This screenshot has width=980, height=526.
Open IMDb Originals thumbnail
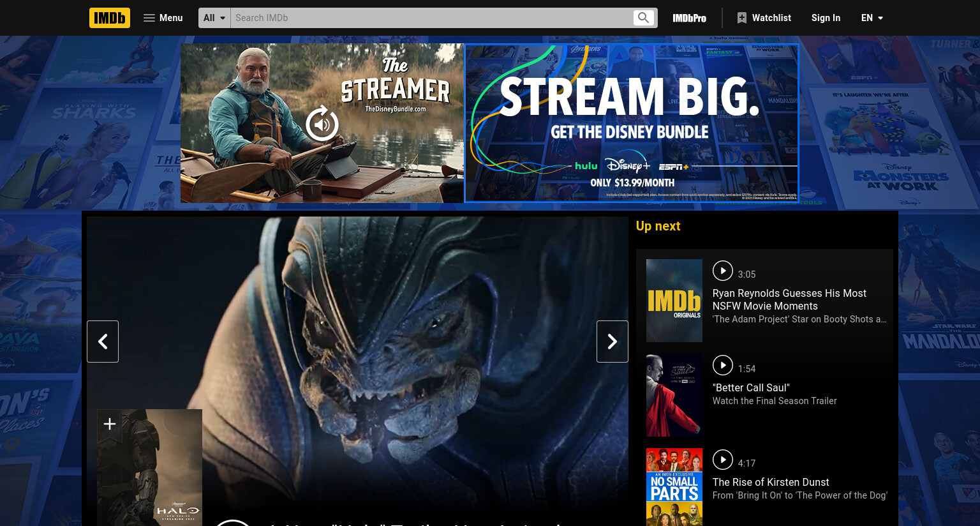click(x=674, y=301)
